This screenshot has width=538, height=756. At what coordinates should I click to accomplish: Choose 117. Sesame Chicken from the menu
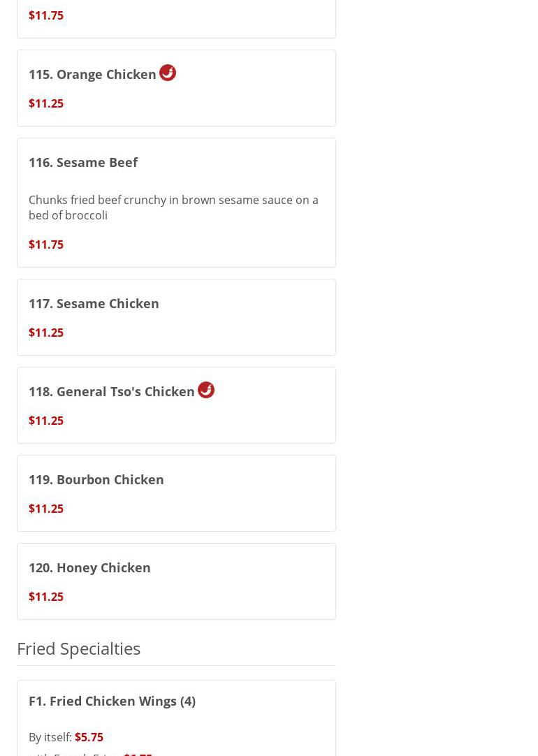coord(94,303)
